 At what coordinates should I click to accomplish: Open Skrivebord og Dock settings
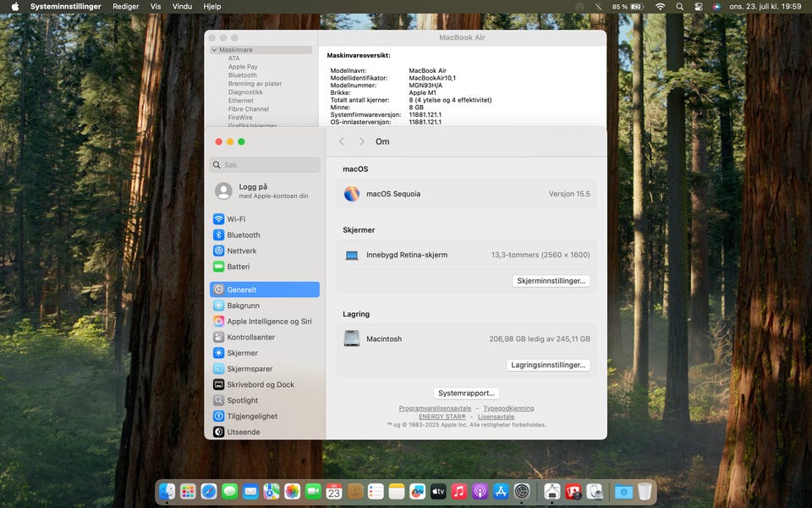(265, 384)
